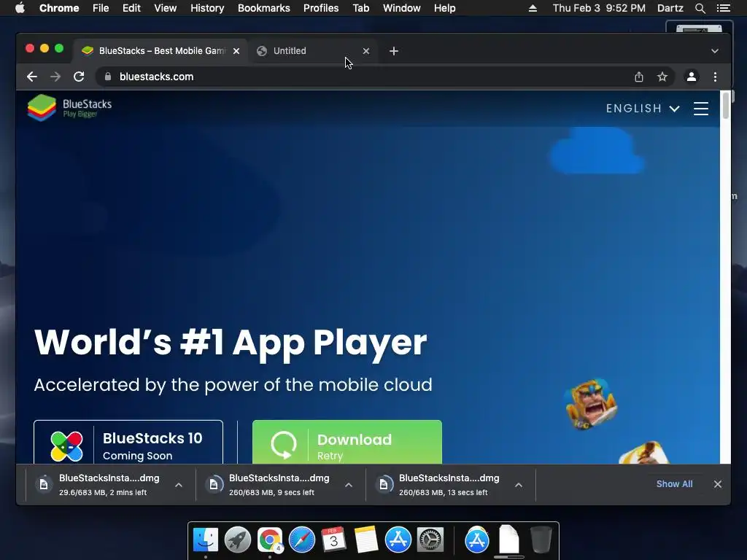Click the lock icon in address bar
The height and width of the screenshot is (560, 747).
click(x=108, y=77)
